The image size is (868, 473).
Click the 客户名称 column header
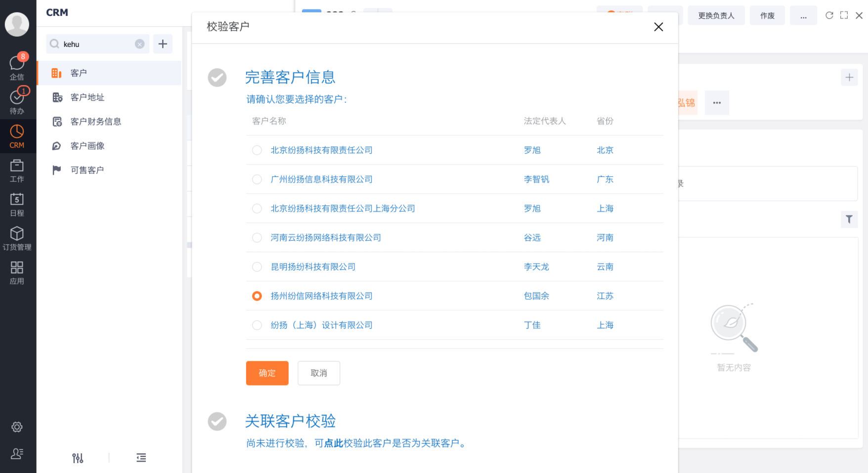click(269, 121)
